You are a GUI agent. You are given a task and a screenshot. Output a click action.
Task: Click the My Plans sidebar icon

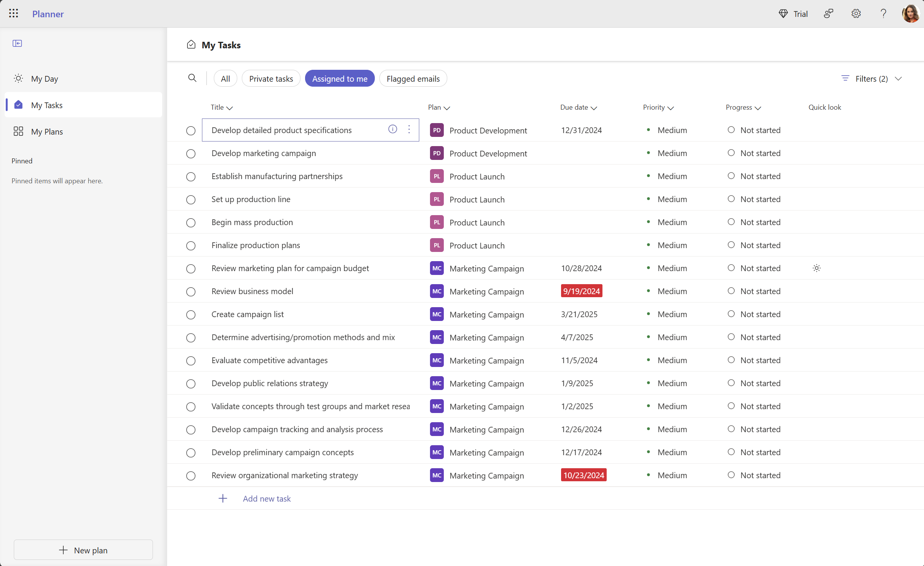tap(18, 131)
